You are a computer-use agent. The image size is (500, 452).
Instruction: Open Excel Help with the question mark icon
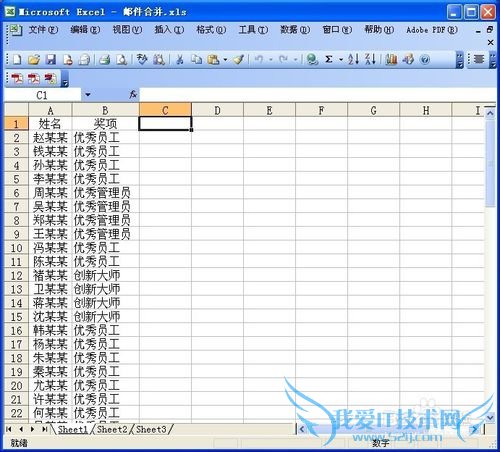425,60
